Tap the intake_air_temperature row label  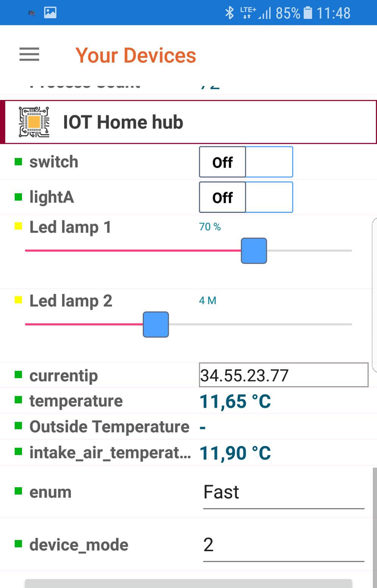click(x=110, y=453)
